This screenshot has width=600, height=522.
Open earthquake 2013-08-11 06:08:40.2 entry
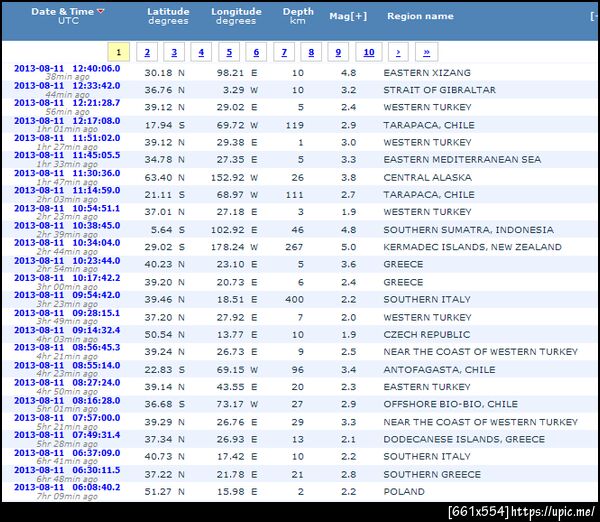point(67,488)
